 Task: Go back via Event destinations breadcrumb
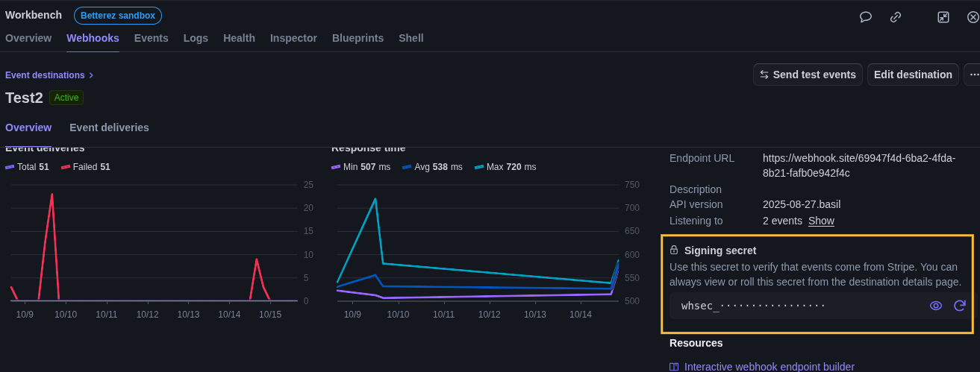[46, 75]
